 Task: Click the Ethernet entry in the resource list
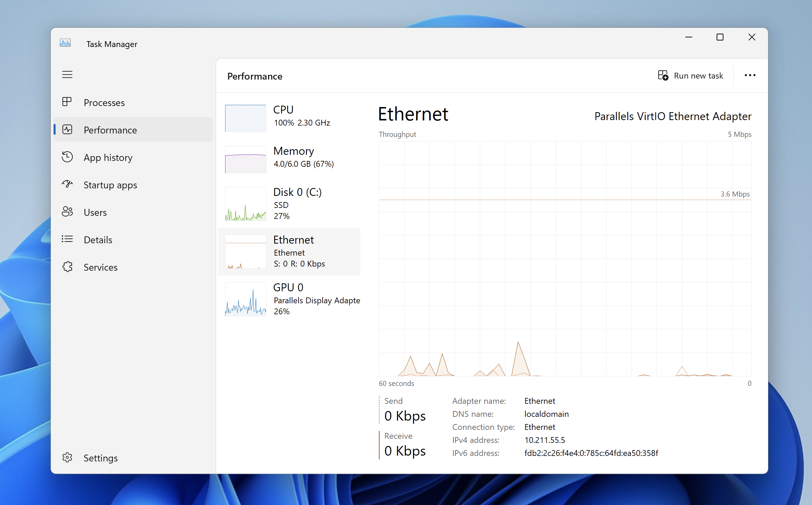(x=290, y=251)
